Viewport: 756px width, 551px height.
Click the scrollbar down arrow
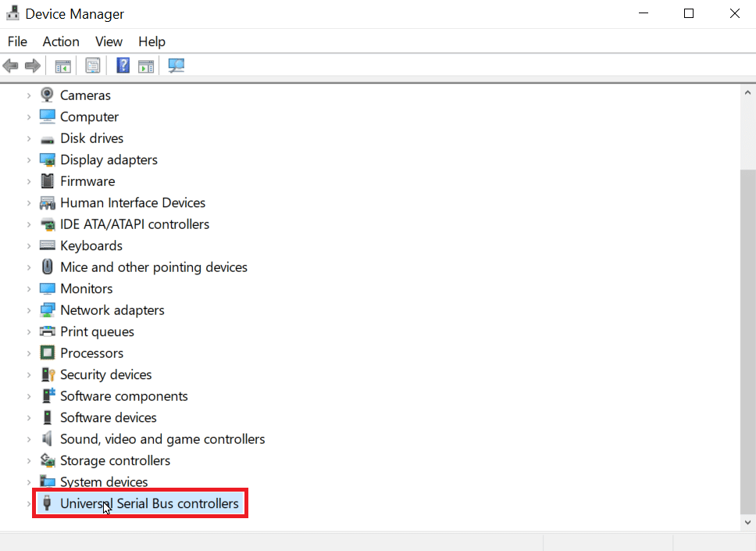747,522
